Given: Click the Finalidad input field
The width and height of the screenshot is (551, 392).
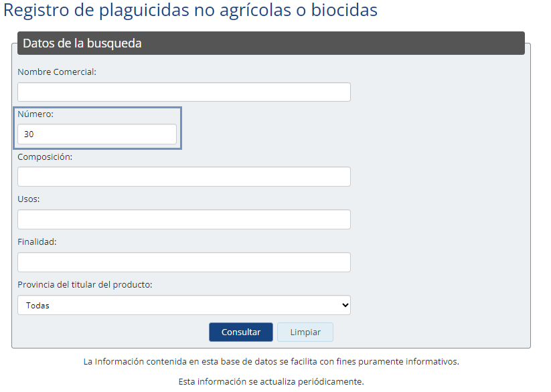Looking at the screenshot, I should click(x=183, y=262).
